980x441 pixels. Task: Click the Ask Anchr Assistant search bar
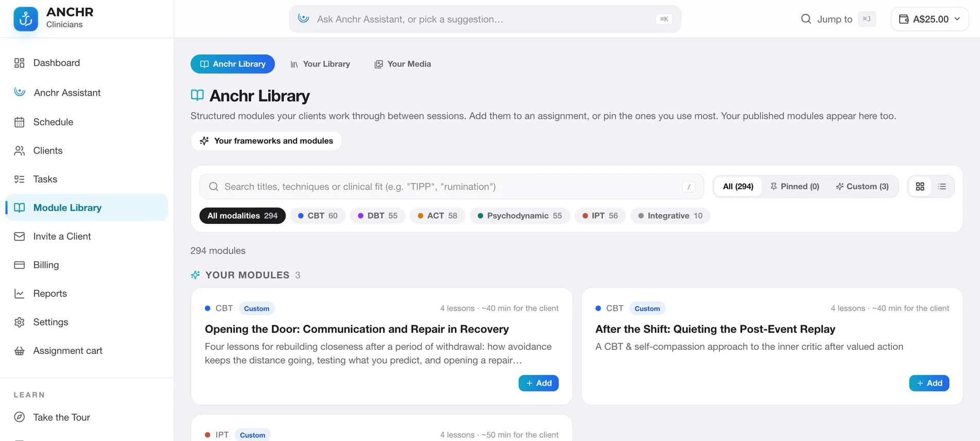click(485, 19)
